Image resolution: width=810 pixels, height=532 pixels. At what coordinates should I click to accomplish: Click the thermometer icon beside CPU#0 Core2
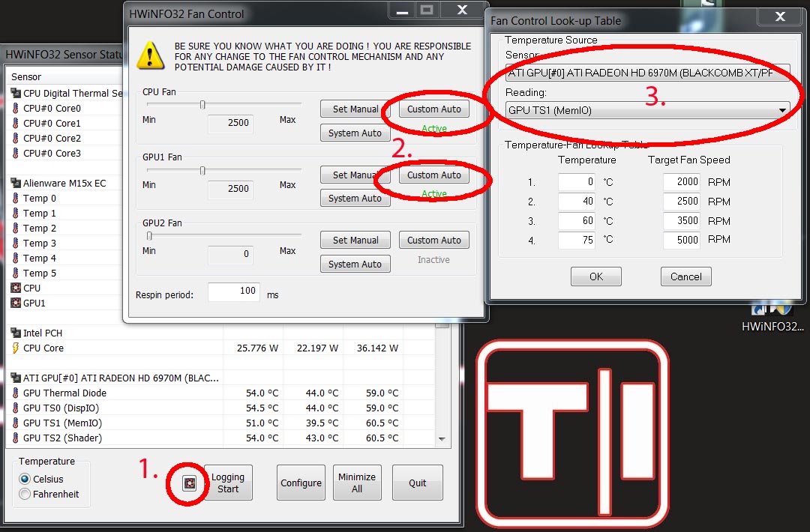pos(16,139)
